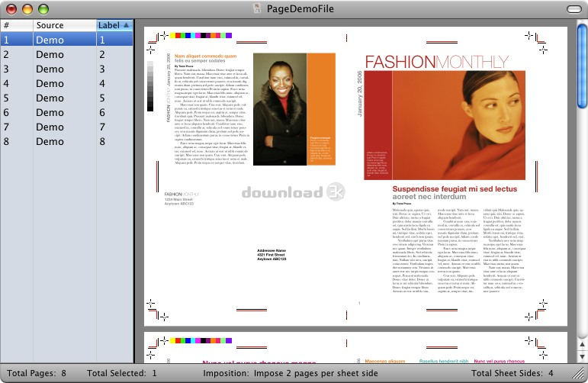Click the second sheet preview below
The width and height of the screenshot is (588, 383).
[355, 347]
